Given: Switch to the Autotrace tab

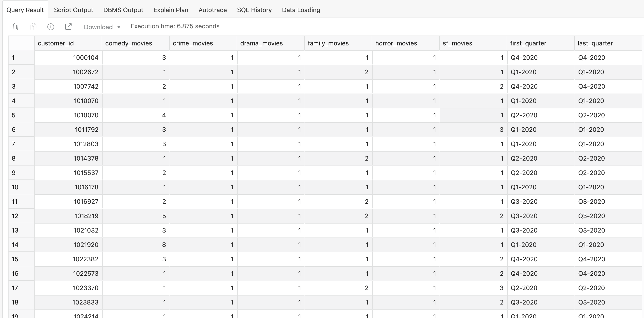Looking at the screenshot, I should click(x=212, y=10).
